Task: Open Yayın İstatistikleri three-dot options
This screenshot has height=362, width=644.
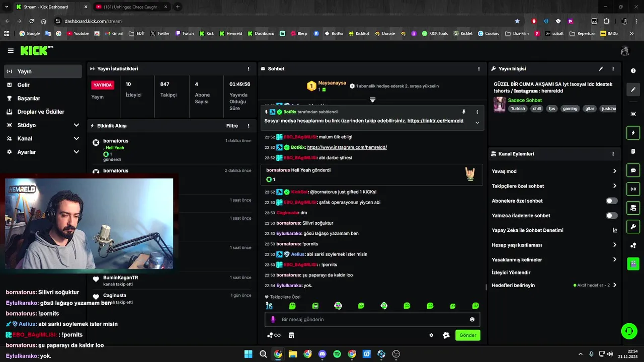Action: pyautogui.click(x=248, y=69)
